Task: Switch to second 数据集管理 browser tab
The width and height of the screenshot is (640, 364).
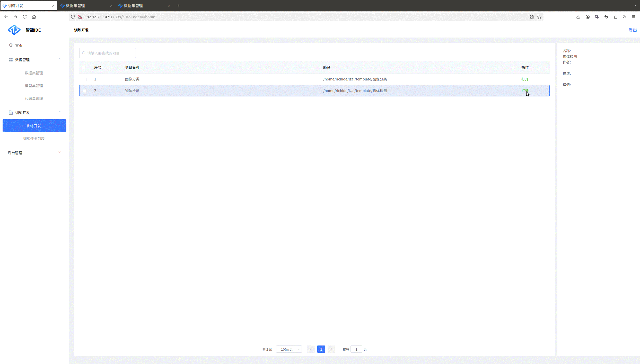Action: tap(144, 6)
